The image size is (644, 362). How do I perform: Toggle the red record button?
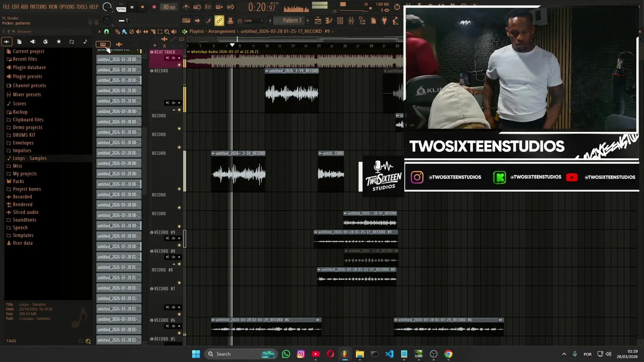tap(154, 7)
